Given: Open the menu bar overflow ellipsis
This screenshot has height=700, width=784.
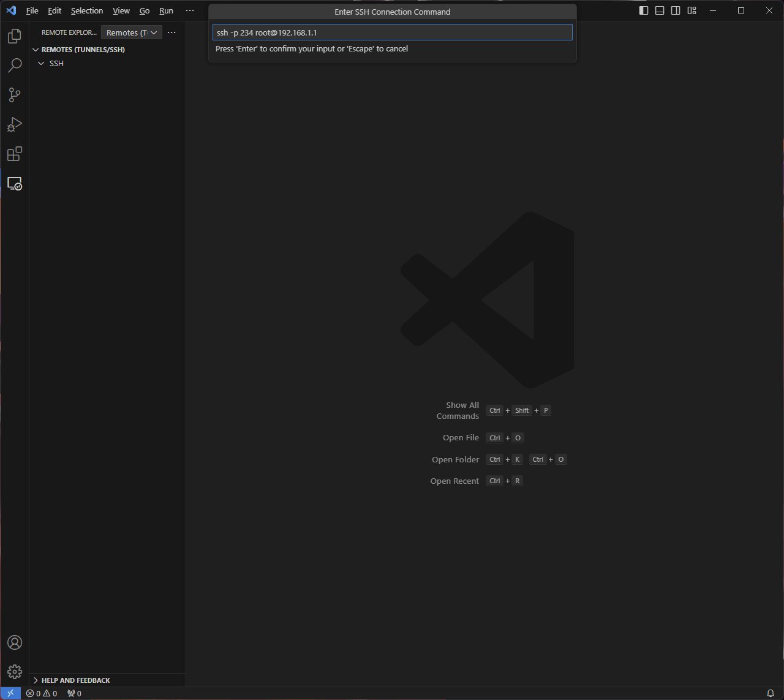Looking at the screenshot, I should [x=190, y=11].
